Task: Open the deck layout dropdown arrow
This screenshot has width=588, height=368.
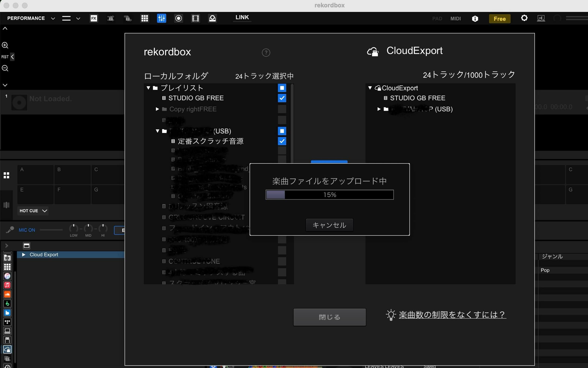Action: (x=78, y=18)
